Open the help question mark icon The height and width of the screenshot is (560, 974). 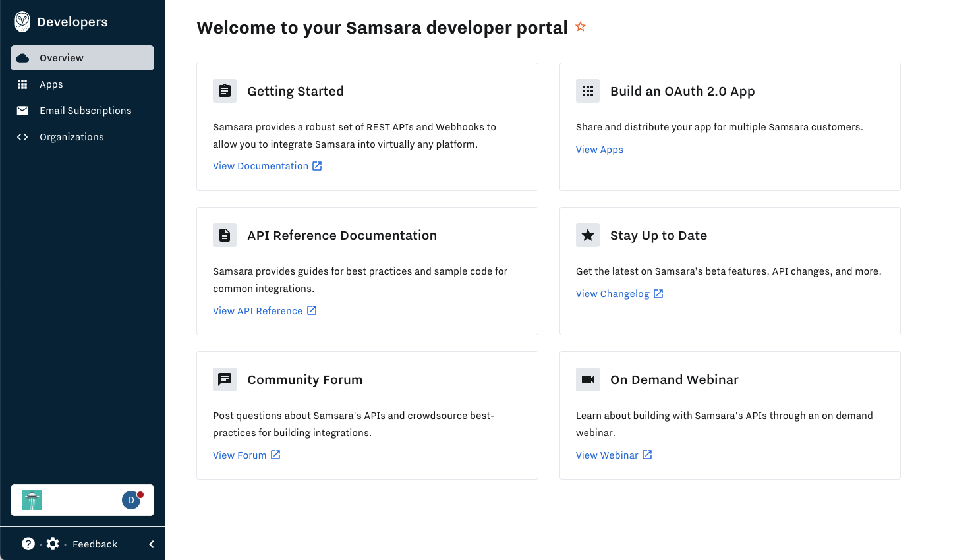(28, 544)
